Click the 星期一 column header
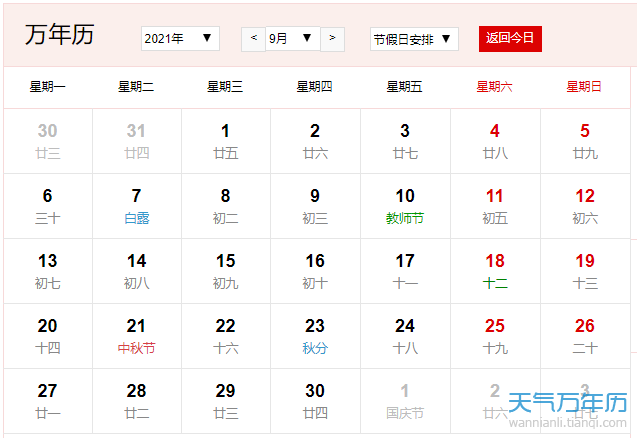 (x=48, y=87)
